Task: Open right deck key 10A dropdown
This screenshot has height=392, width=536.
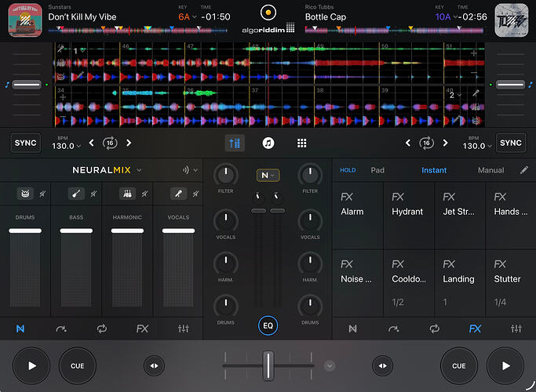Action: point(446,16)
